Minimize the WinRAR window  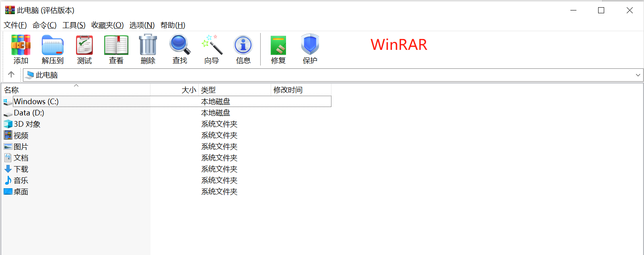pyautogui.click(x=574, y=10)
